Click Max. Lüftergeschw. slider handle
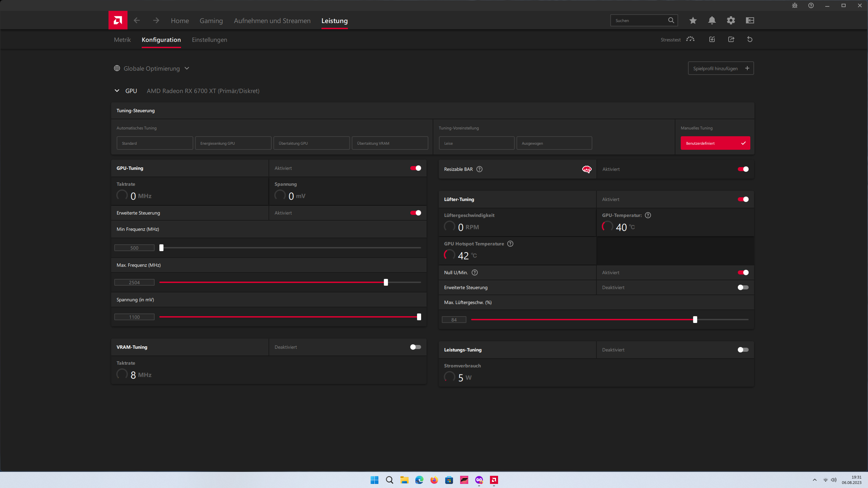The width and height of the screenshot is (868, 488). tap(695, 320)
